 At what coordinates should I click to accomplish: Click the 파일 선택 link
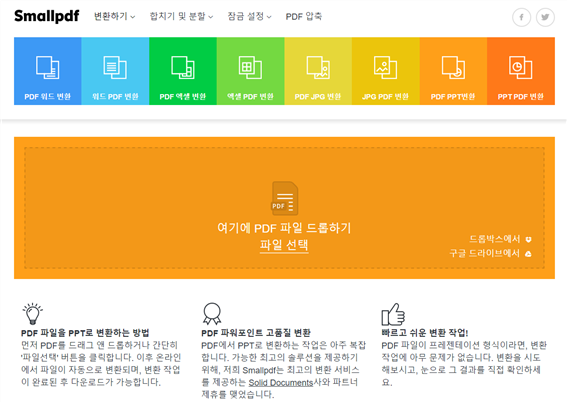click(x=284, y=245)
